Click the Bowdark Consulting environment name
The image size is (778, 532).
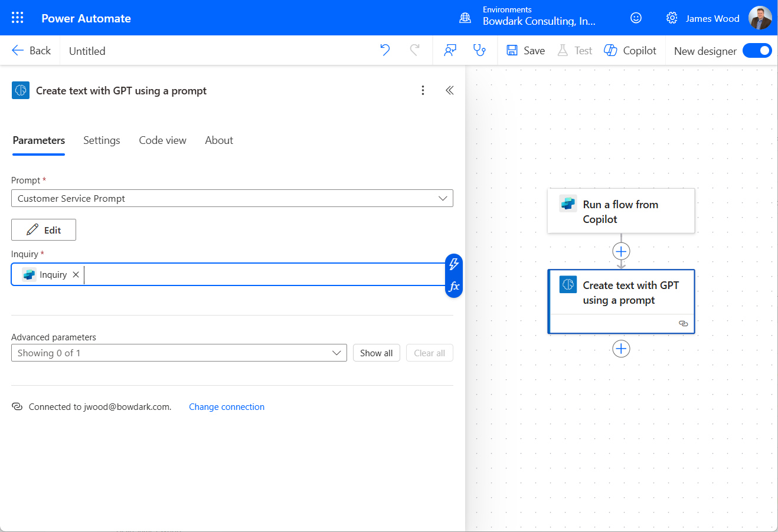coord(539,21)
